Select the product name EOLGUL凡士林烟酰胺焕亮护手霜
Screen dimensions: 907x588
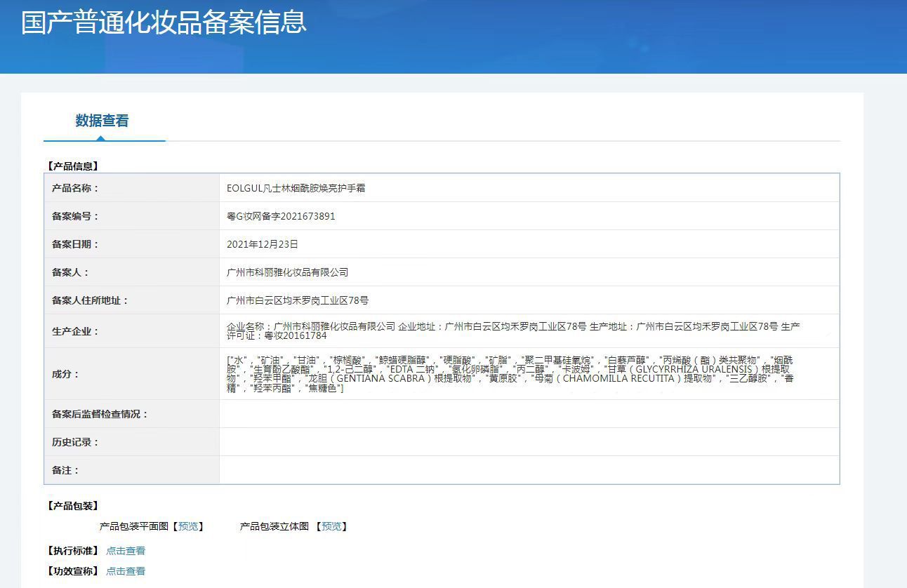[x=296, y=188]
